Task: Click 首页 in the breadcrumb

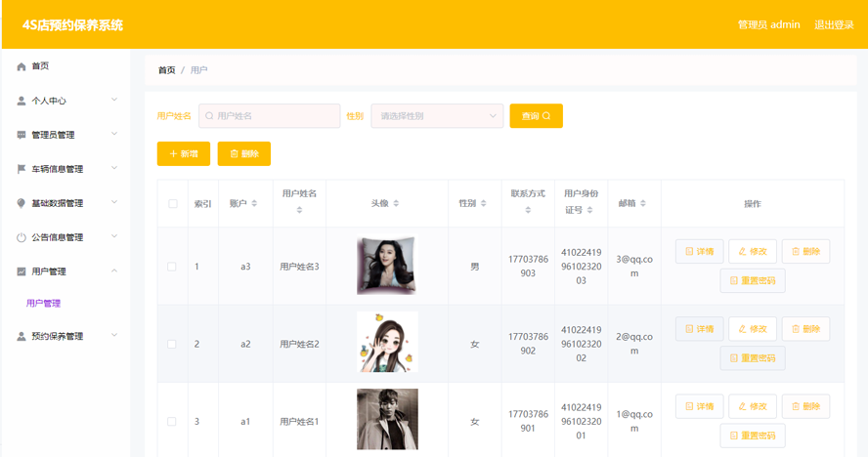Action: click(x=167, y=70)
